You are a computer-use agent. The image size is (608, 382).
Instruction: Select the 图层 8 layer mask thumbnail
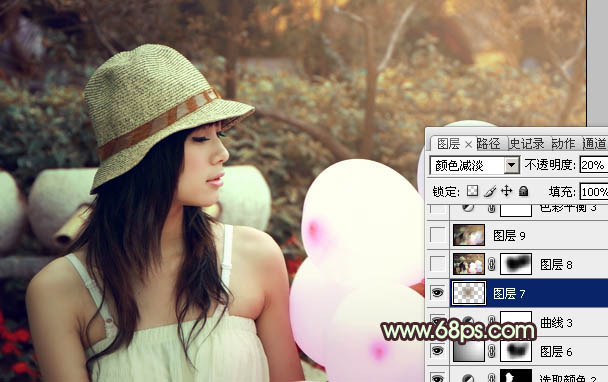click(516, 264)
